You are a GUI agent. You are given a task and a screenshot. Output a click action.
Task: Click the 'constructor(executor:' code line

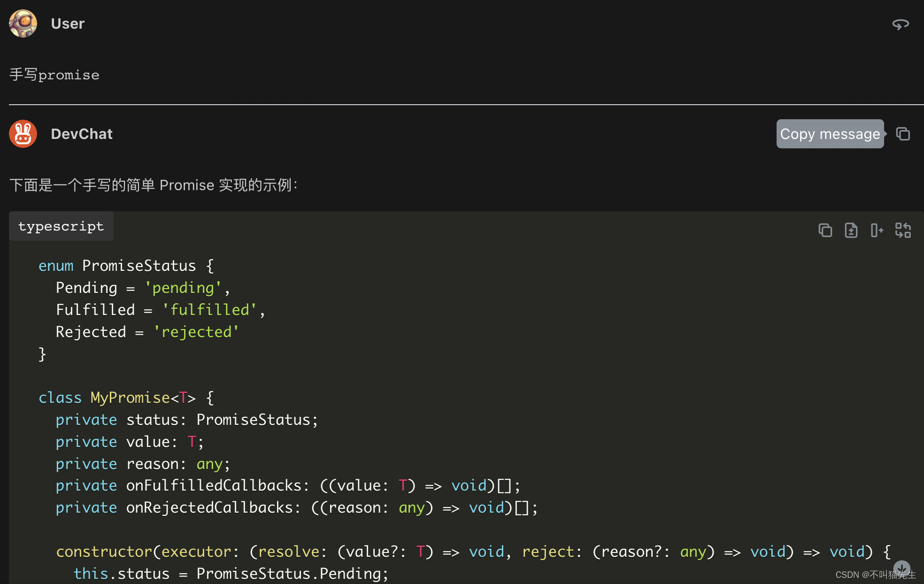click(473, 552)
